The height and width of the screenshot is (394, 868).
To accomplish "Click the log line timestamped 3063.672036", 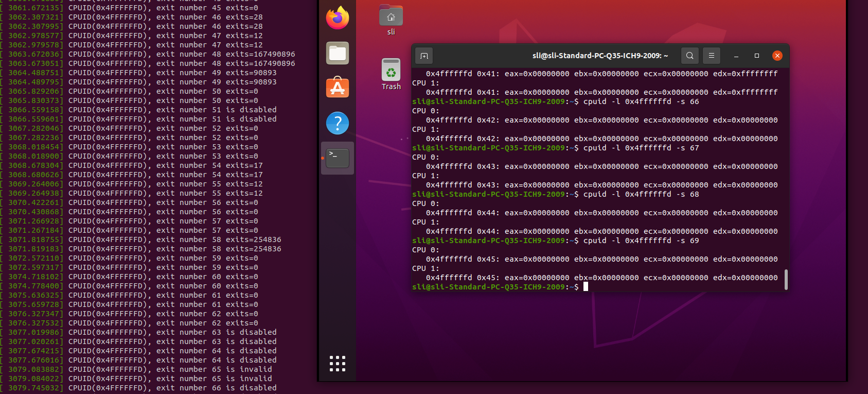I will coord(148,54).
